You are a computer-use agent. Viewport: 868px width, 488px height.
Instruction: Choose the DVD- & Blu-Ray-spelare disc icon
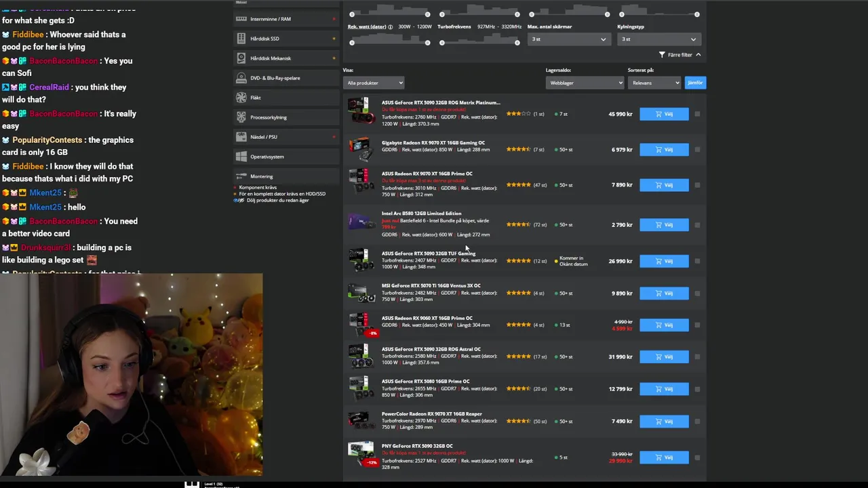[241, 78]
